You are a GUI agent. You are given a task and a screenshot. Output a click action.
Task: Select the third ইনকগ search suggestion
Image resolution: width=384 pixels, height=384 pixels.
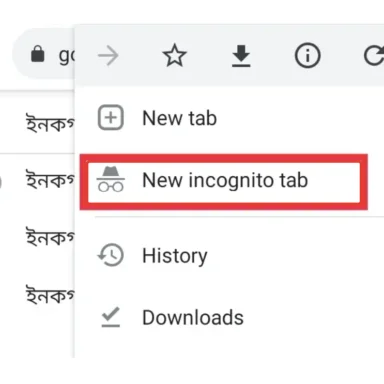point(50,237)
